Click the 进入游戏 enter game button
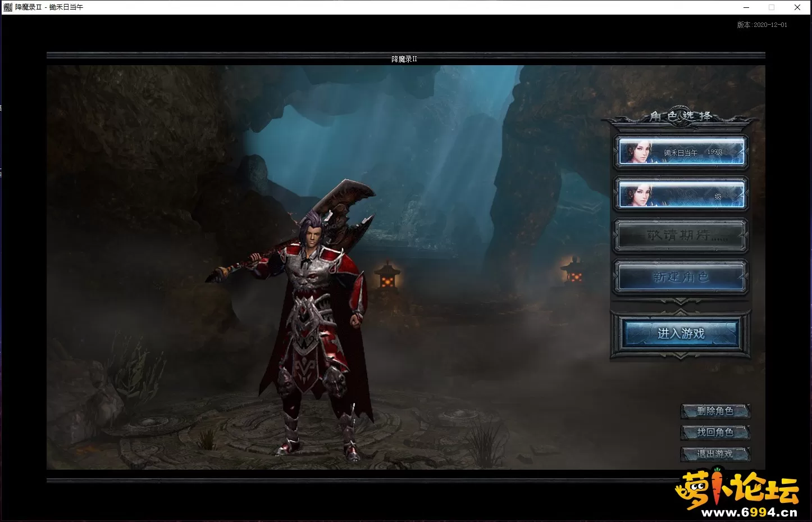Screen dimensions: 812x522 [681, 334]
